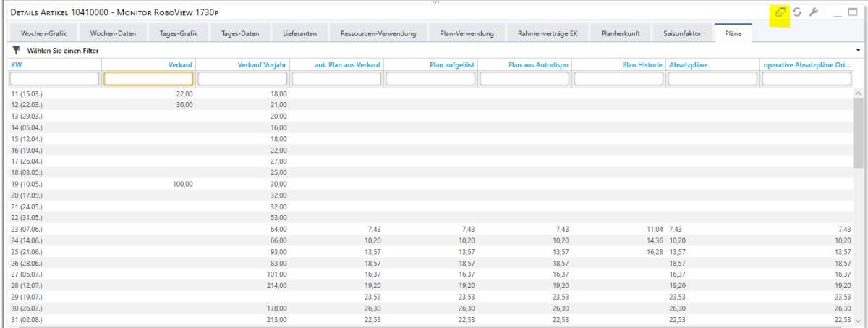Viewport: 868px width, 328px height.
Task: Sort by 'aut. Plan aus Verkauf' header
Action: [x=336, y=65]
